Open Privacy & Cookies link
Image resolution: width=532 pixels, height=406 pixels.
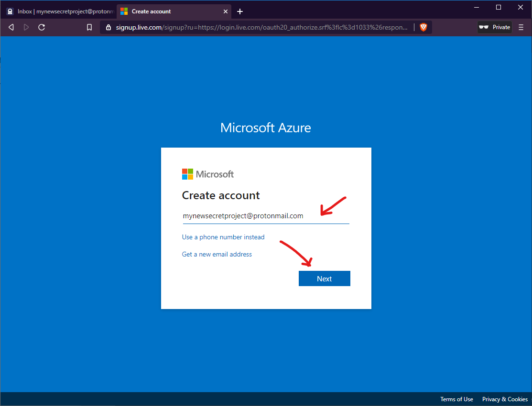[505, 399]
